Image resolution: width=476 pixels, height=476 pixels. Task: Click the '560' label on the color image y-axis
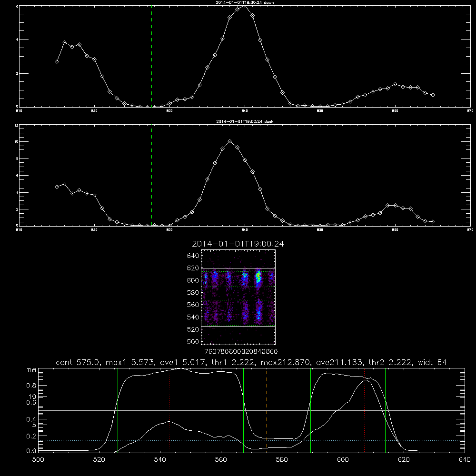193,305
